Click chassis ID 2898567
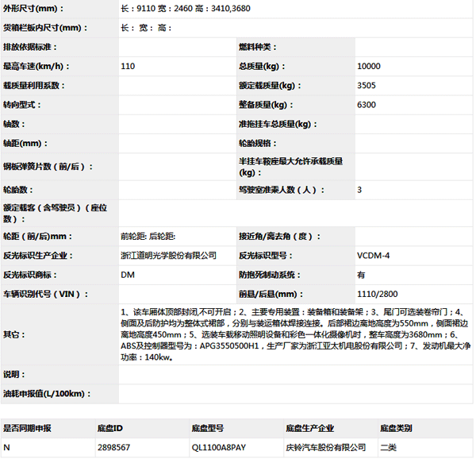476x459 pixels. [x=114, y=448]
